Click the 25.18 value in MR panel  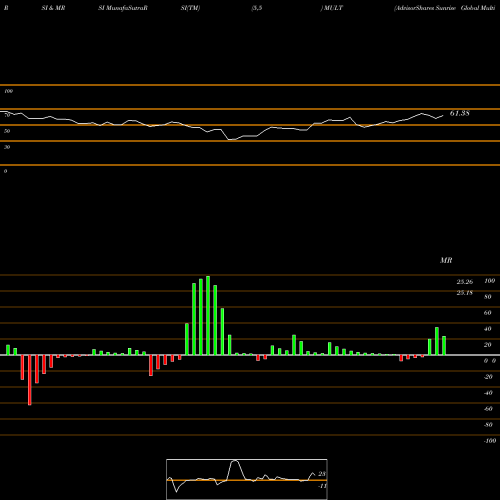465,293
